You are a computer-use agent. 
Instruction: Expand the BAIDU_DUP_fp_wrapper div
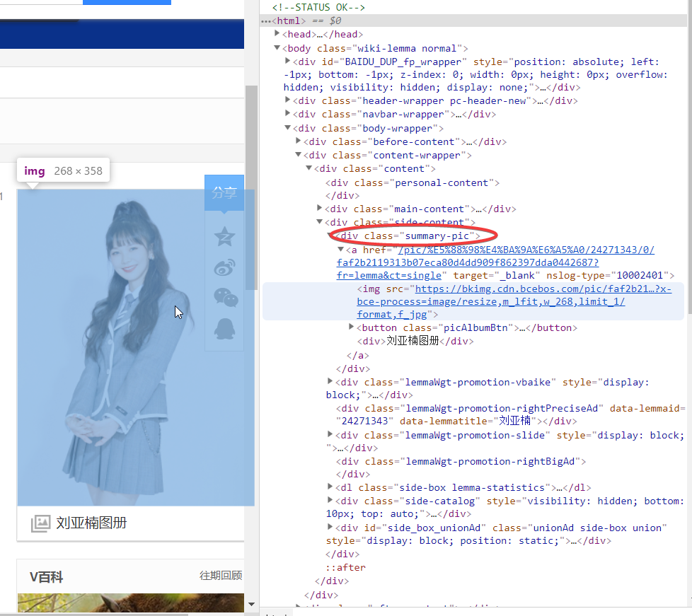[288, 60]
